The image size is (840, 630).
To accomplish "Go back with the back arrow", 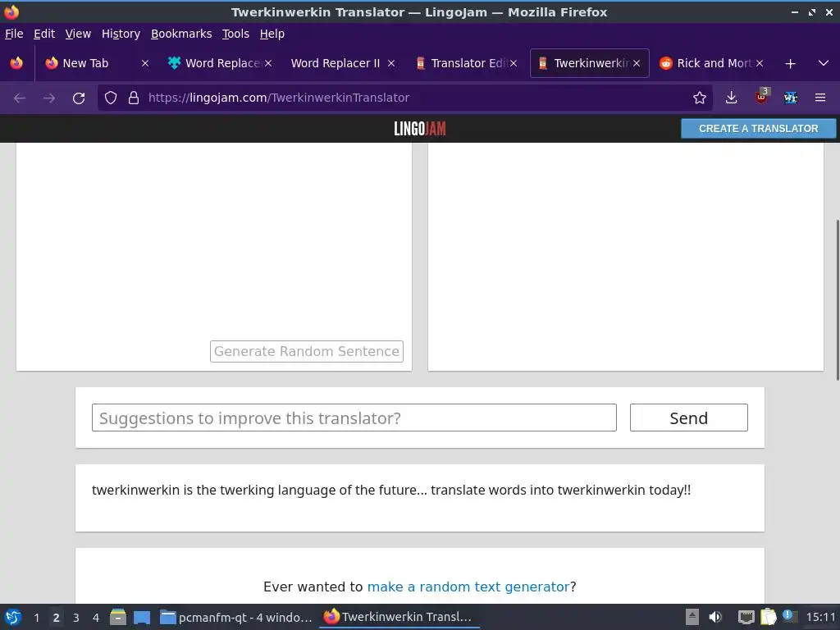I will coord(20,98).
